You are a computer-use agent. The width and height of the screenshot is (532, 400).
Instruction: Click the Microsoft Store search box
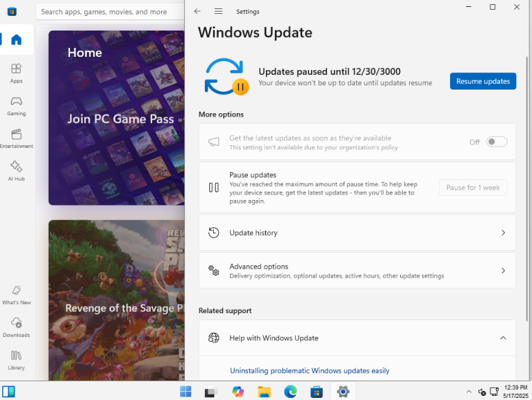[x=110, y=12]
